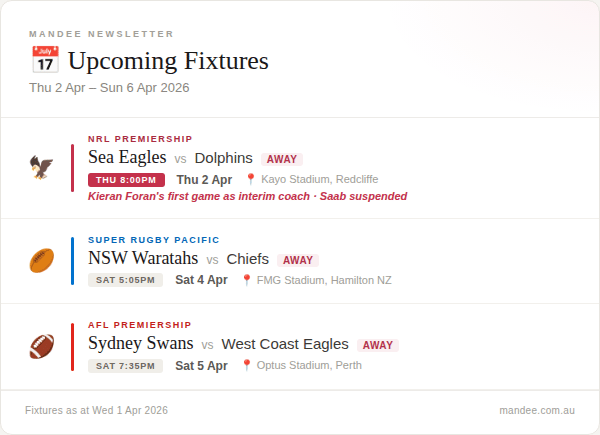Click the calendar icon beside Upcoming Fixtures
The width and height of the screenshot is (600, 435).
[x=45, y=60]
